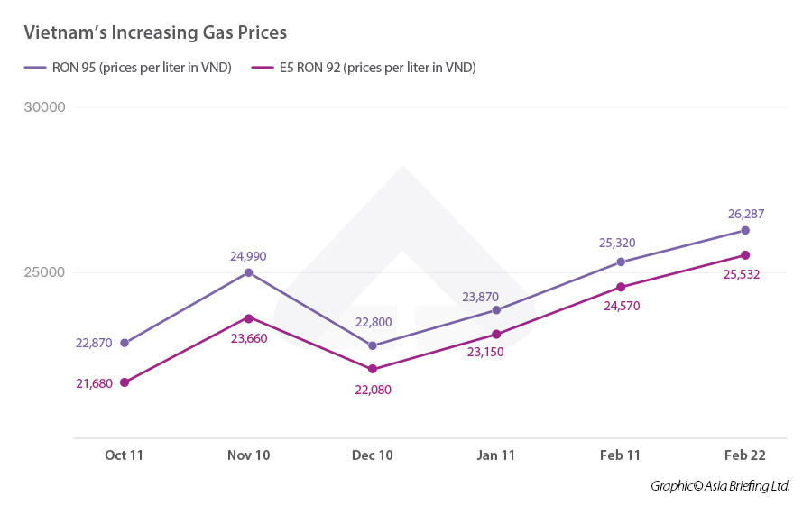Click the Nov 10 x-axis label
The width and height of the screenshot is (812, 515).
pos(248,455)
